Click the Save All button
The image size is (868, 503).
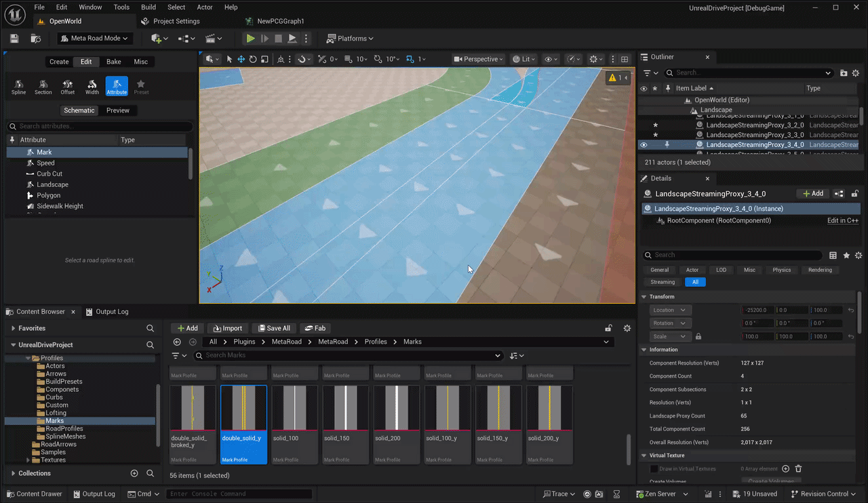[273, 328]
